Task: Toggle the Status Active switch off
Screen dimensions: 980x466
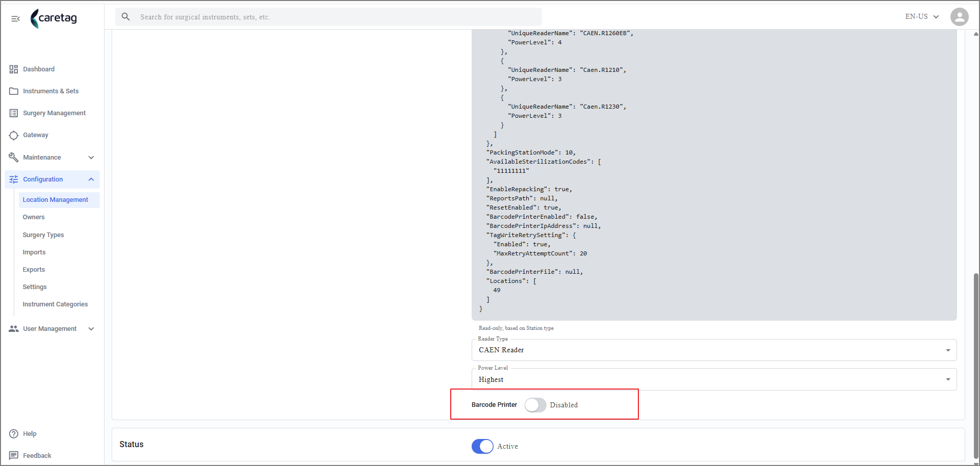Action: pyautogui.click(x=482, y=446)
